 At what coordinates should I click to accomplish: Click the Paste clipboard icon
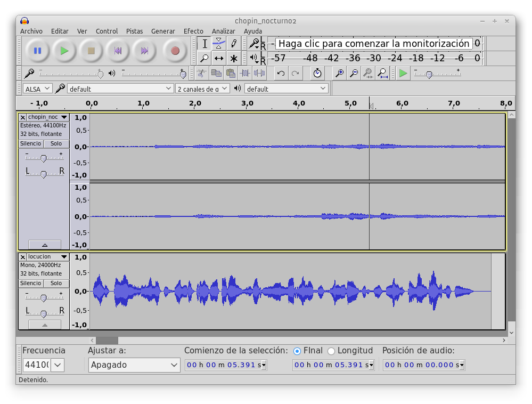click(x=231, y=73)
